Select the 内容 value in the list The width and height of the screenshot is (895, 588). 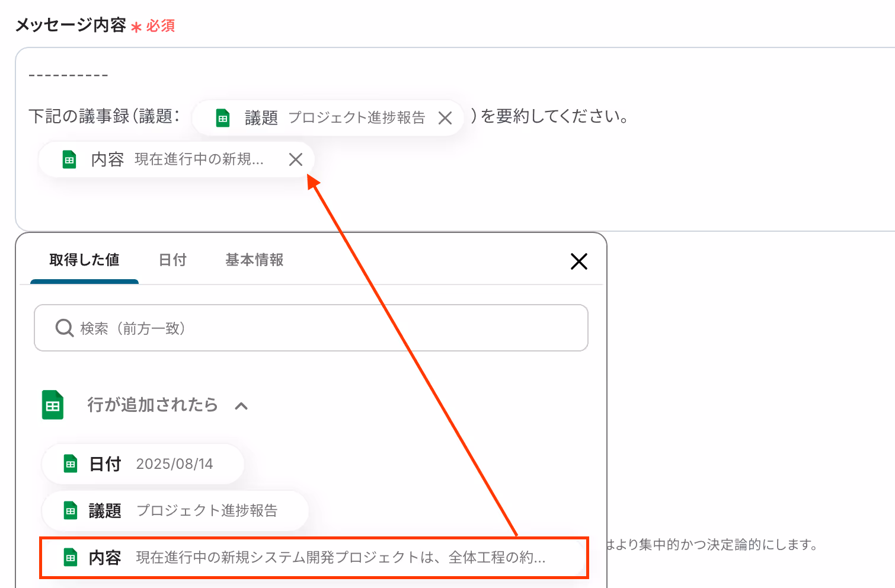[314, 558]
